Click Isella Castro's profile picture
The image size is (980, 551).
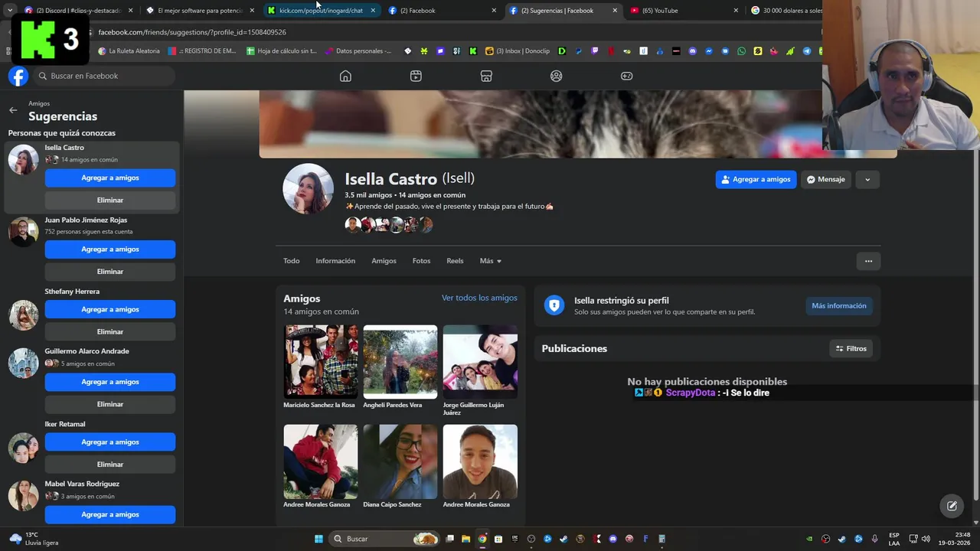coord(308,188)
